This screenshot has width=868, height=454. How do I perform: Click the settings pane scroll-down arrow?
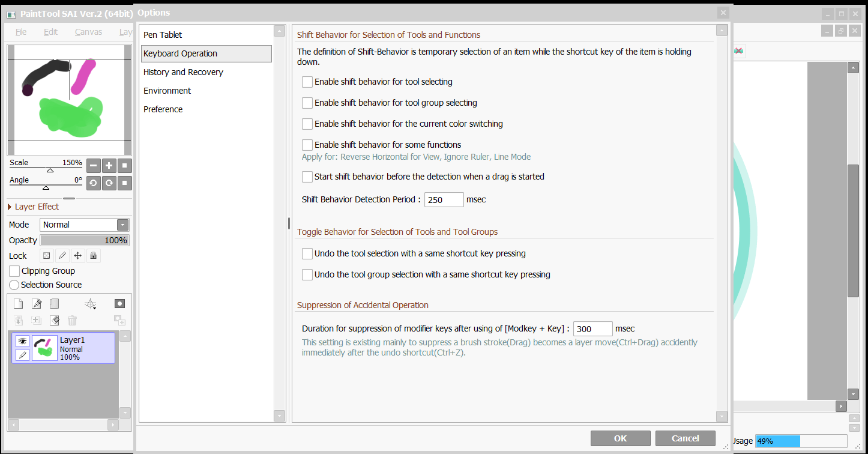pos(722,416)
